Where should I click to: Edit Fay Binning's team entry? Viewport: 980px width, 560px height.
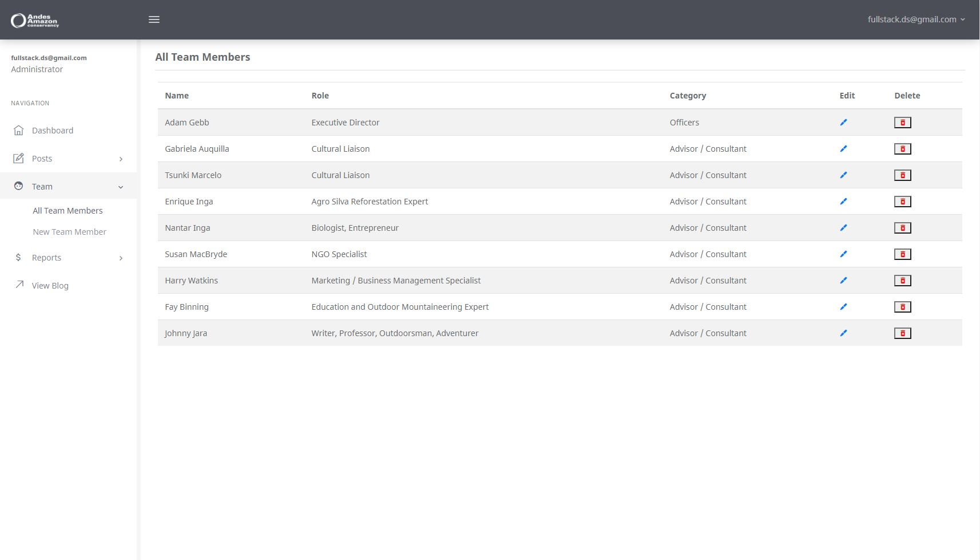tap(843, 307)
